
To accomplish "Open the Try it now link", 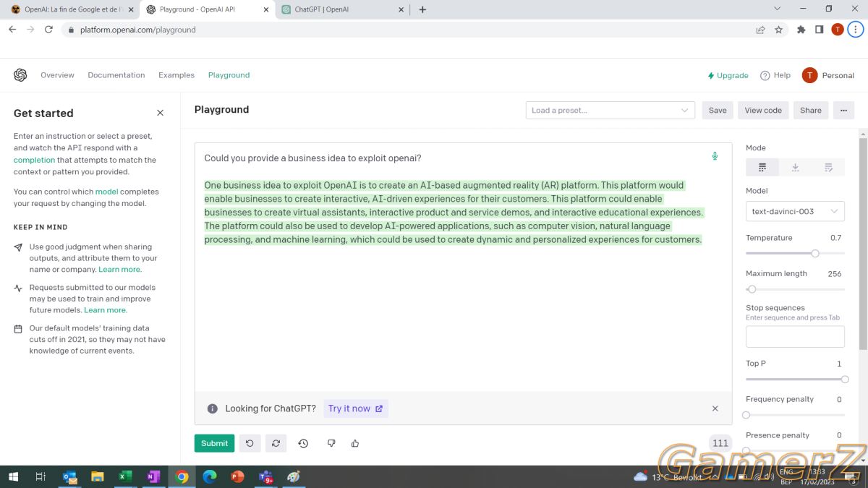I will 356,408.
